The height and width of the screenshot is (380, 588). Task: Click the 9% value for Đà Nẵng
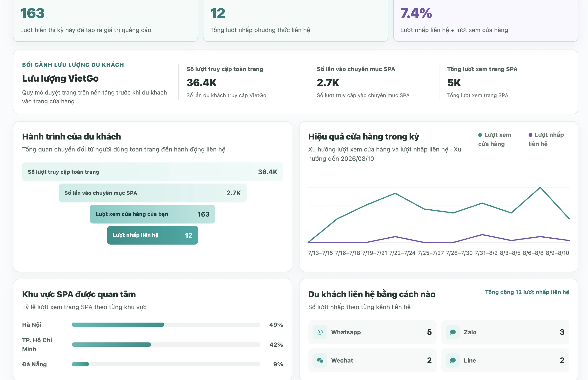[x=278, y=364]
